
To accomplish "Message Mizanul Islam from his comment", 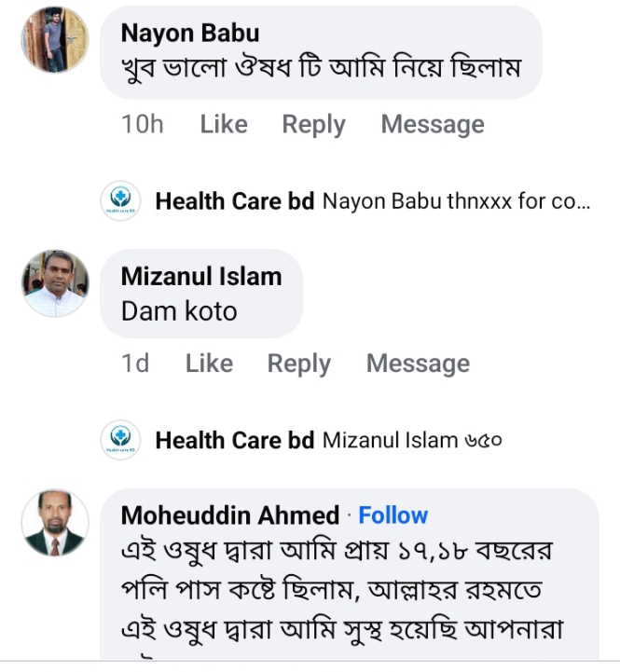I will click(418, 363).
